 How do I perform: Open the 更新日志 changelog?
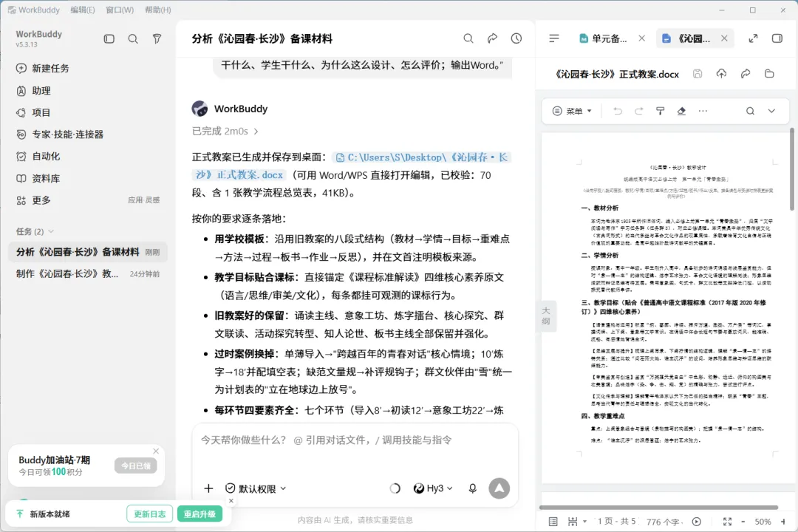[149, 514]
